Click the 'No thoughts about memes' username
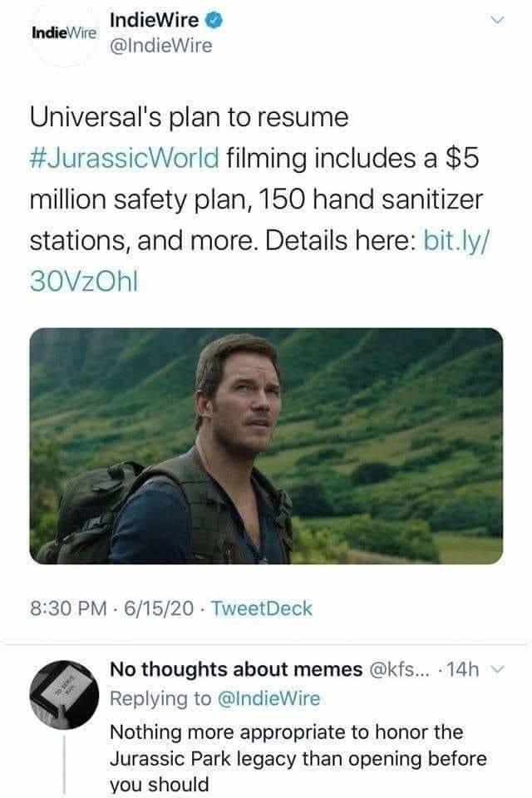The image size is (532, 798). 236,669
